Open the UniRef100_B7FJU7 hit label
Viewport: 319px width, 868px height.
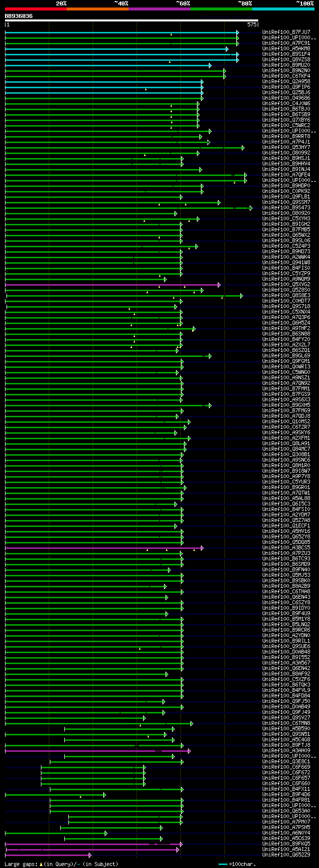pyautogui.click(x=286, y=32)
